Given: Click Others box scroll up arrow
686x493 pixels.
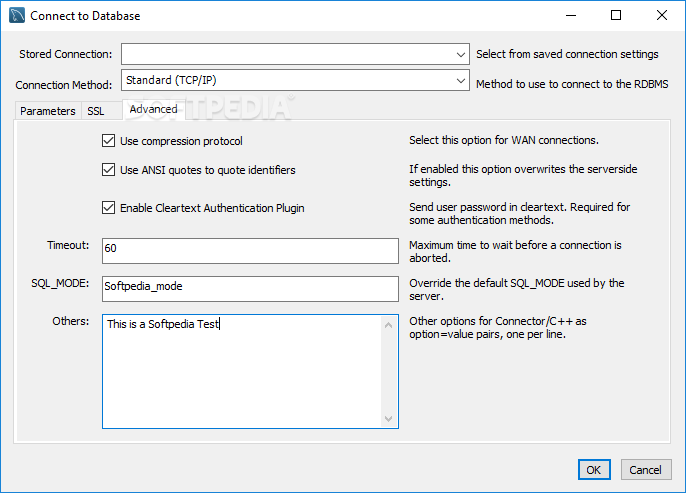Looking at the screenshot, I should [388, 325].
